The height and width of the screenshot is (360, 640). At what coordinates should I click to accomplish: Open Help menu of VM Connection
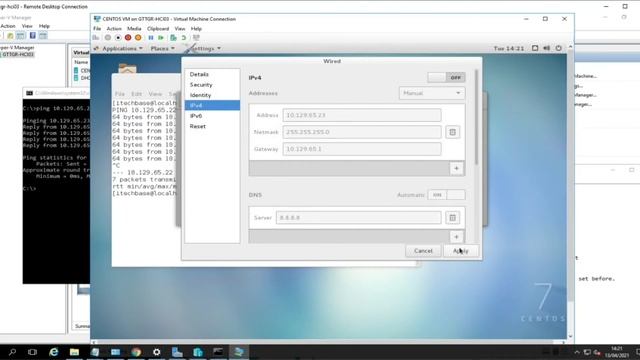[x=196, y=29]
